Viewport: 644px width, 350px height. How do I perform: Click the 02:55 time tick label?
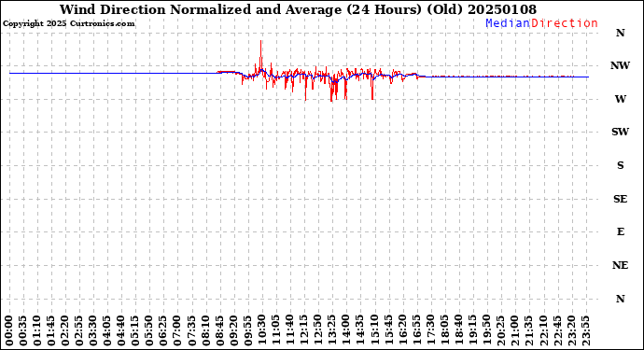tap(79, 330)
